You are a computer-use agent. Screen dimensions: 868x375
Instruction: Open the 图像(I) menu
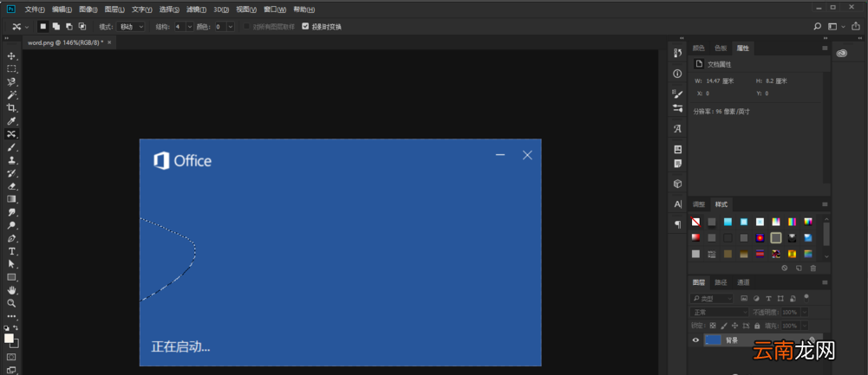pos(88,10)
